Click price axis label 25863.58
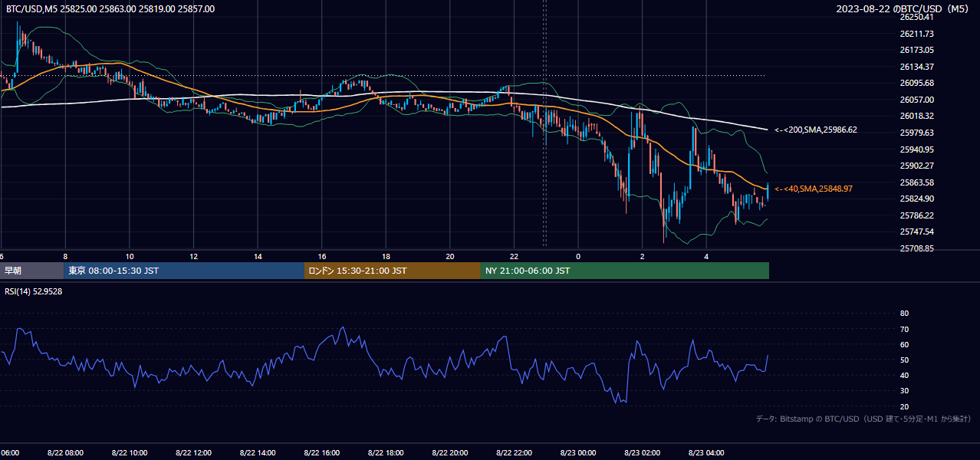Image resolution: width=980 pixels, height=460 pixels. coord(916,182)
